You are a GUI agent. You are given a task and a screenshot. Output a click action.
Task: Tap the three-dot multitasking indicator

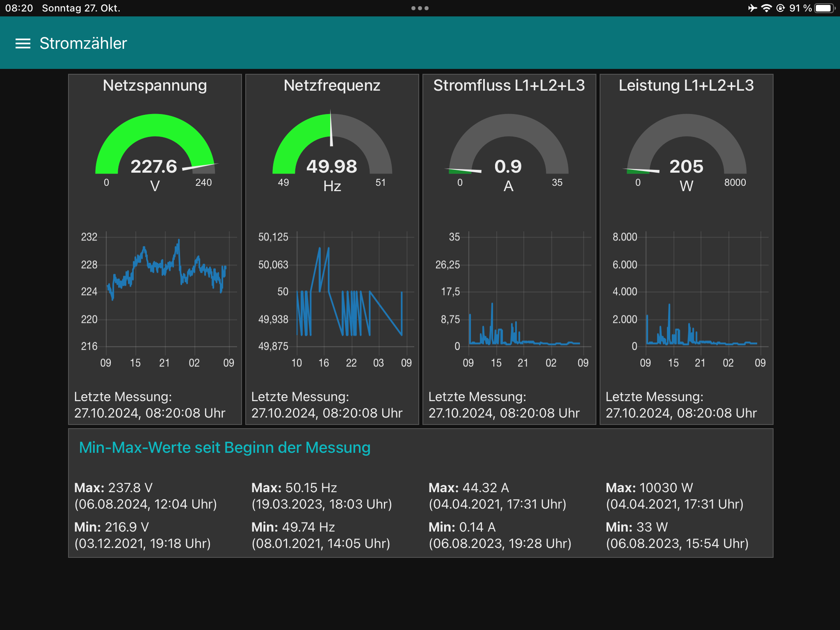click(x=420, y=8)
